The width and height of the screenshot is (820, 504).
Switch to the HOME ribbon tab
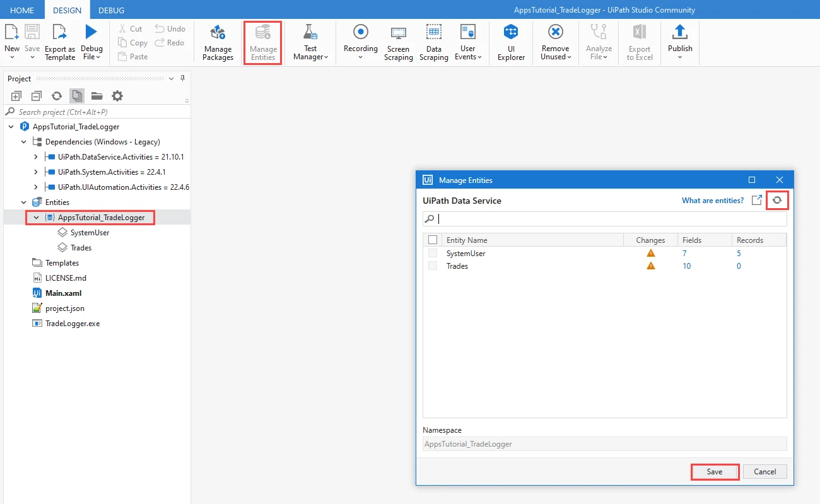pyautogui.click(x=22, y=10)
